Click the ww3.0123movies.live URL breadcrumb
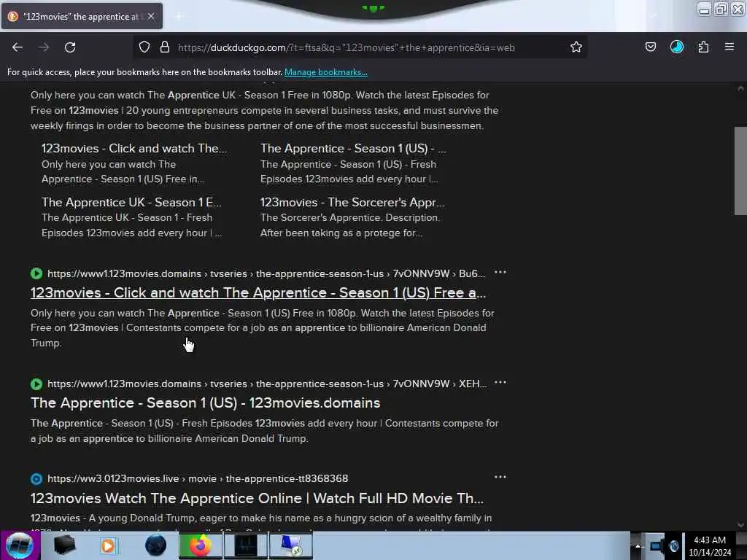 [x=198, y=478]
